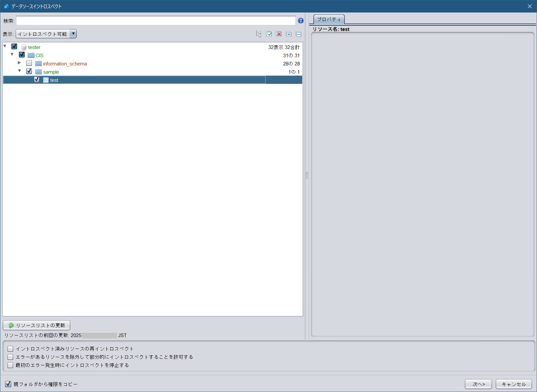
Task: Click the expand all (plus) icon
Action: (x=289, y=34)
